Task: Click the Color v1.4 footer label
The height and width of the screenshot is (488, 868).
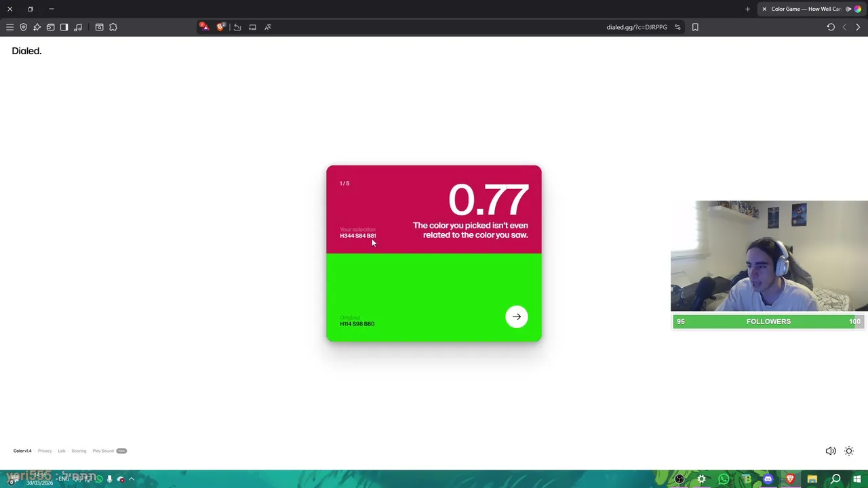Action: pyautogui.click(x=22, y=451)
